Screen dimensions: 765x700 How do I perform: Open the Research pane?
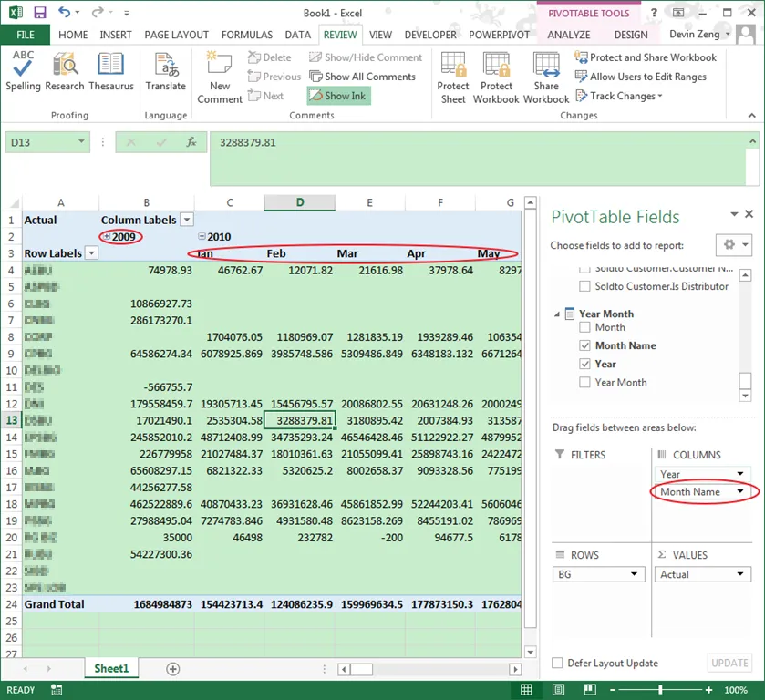(65, 71)
